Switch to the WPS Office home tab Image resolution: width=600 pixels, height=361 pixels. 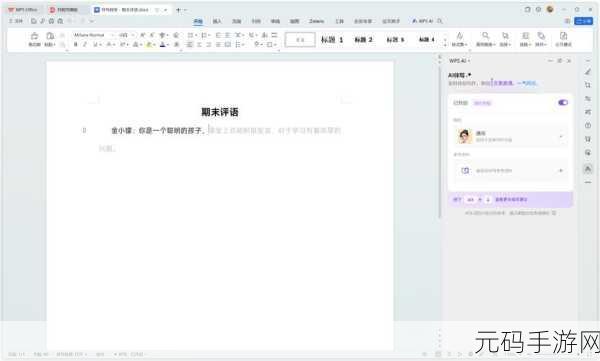click(x=23, y=10)
